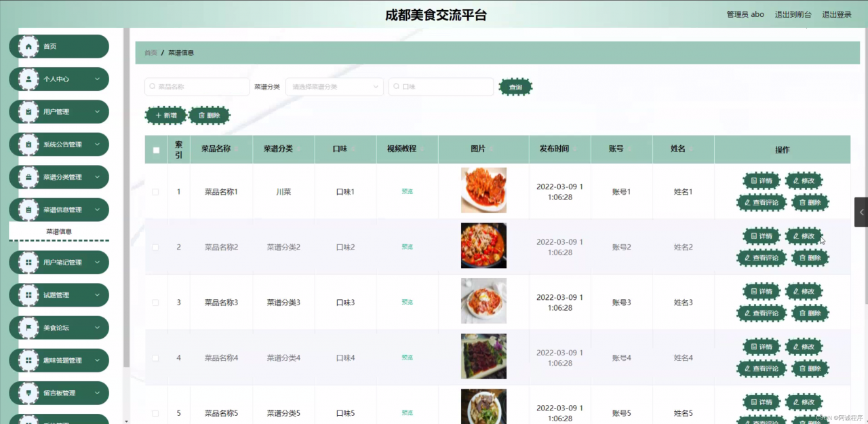Open the 请选择菜谱分类 dropdown
This screenshot has height=424, width=868.
[x=334, y=87]
